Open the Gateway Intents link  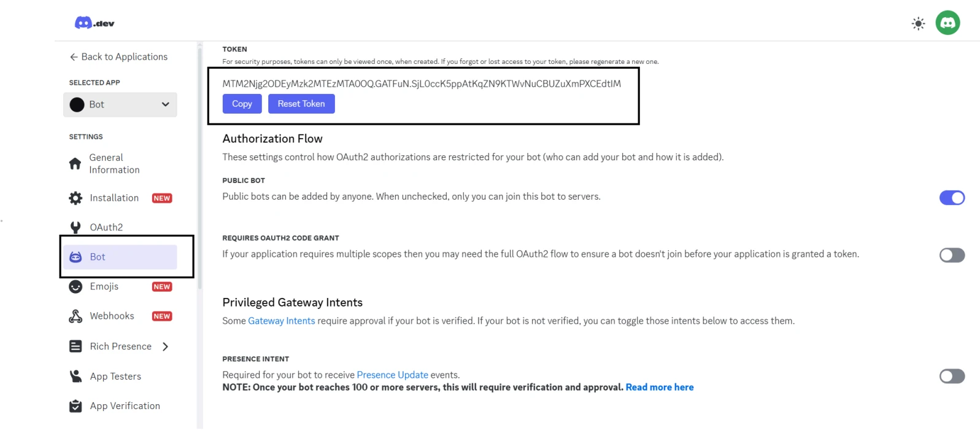pyautogui.click(x=281, y=321)
